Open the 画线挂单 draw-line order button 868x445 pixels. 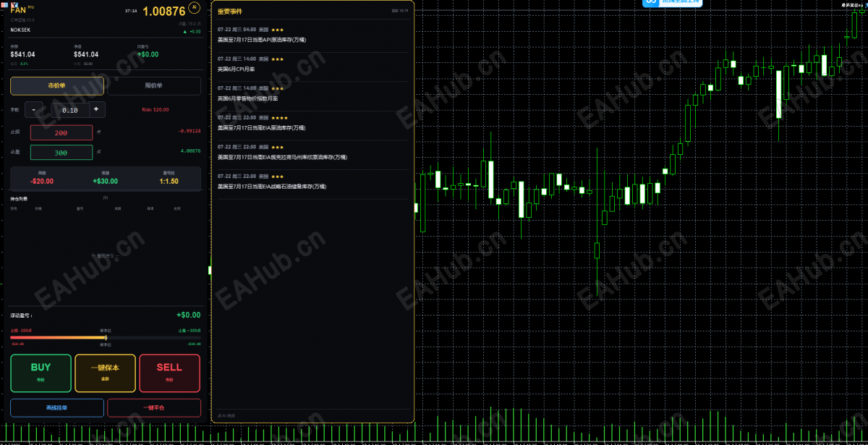[x=57, y=407]
